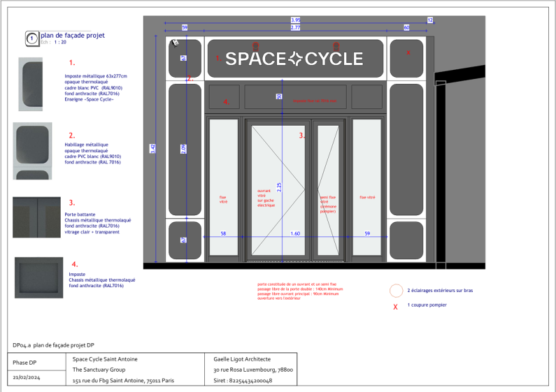Click '2 éclairages extérieurs sur bras' legend text
Screen dimensions: 556x392
440,291
